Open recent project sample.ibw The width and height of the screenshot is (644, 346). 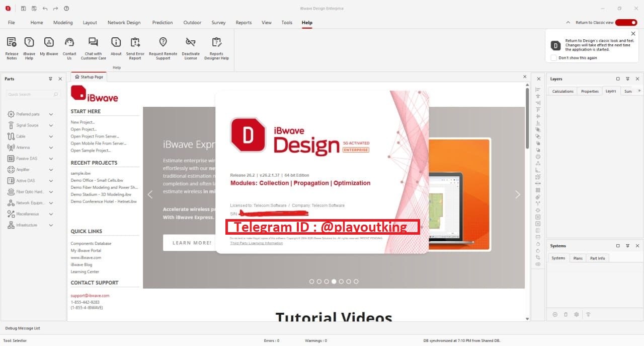80,173
